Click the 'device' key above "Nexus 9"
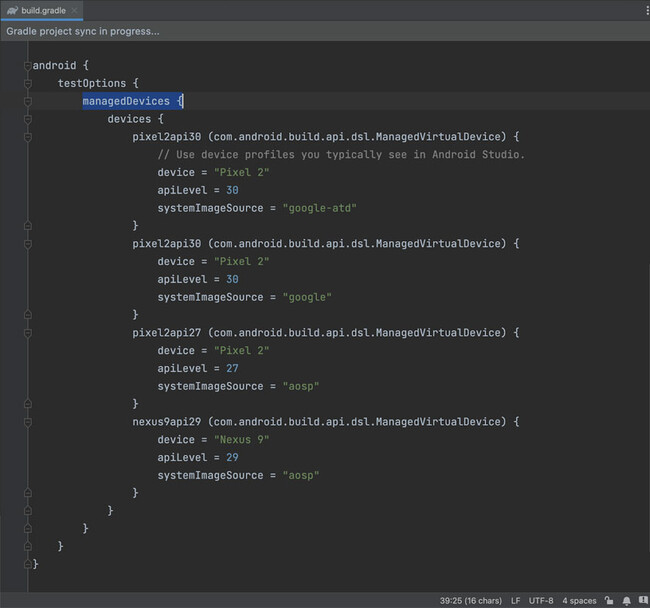The width and height of the screenshot is (650, 608). click(176, 440)
